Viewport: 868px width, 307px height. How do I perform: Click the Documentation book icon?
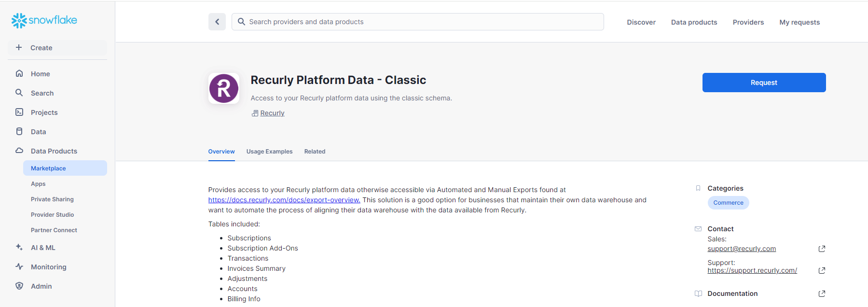tap(698, 293)
